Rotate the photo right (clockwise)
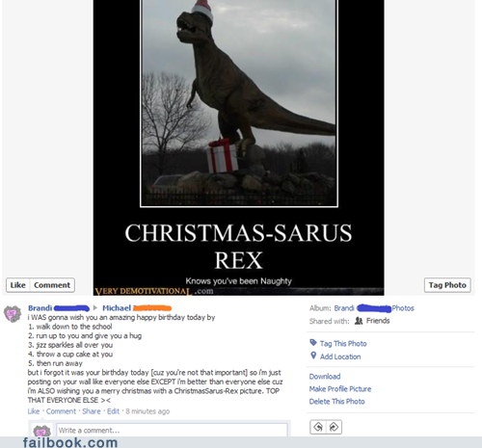The image size is (482, 448). point(334,427)
